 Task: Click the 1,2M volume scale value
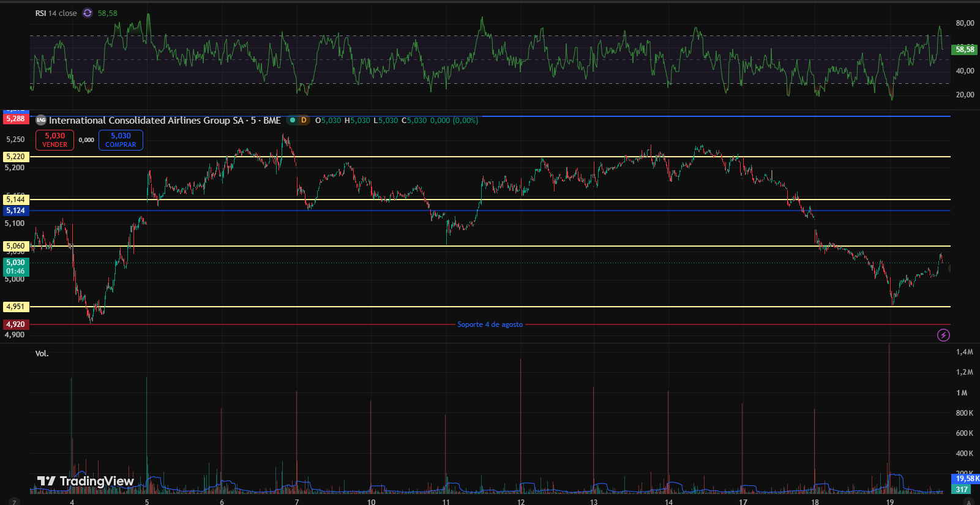pyautogui.click(x=965, y=372)
